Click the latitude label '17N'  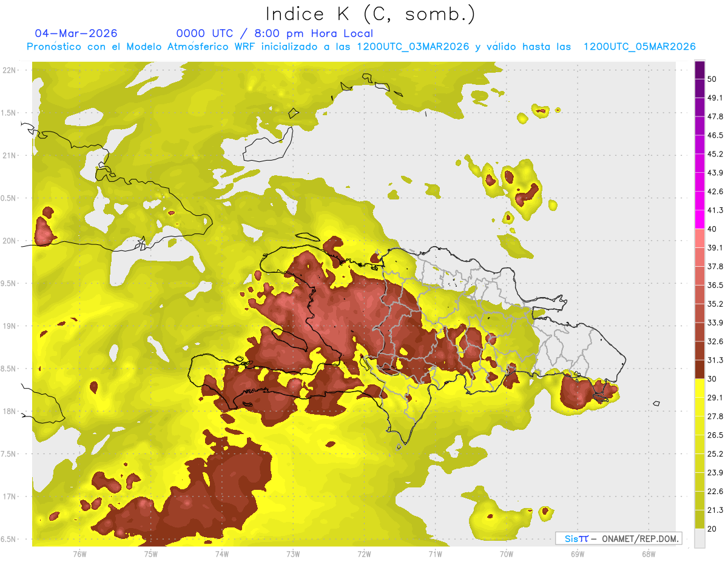click(x=10, y=497)
